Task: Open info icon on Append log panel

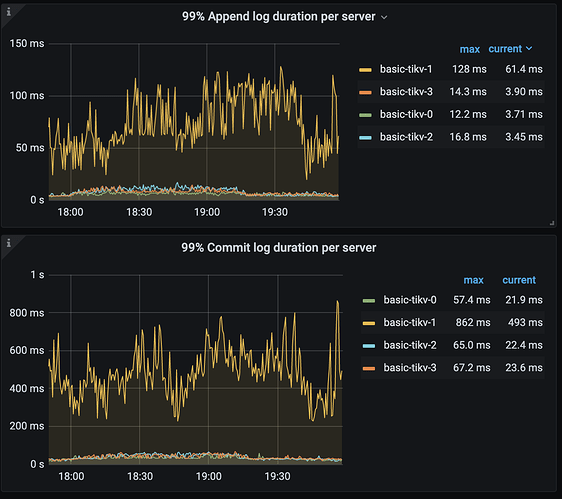Action: coord(9,11)
